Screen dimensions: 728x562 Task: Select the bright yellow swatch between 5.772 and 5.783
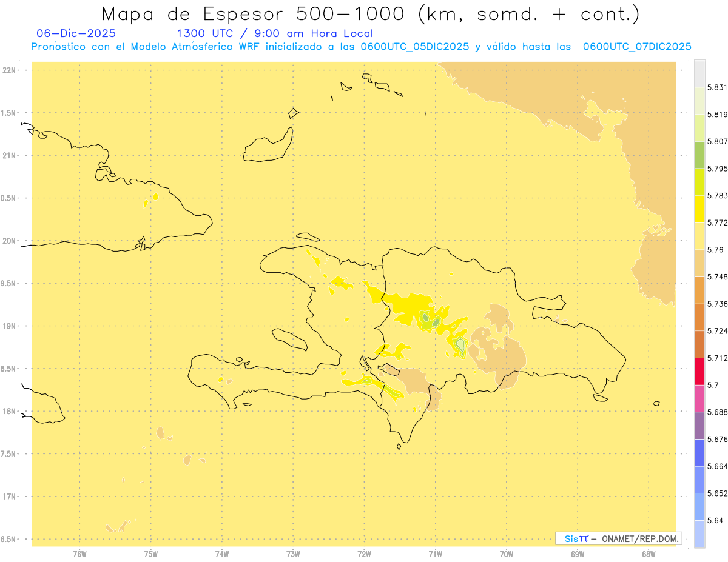click(x=699, y=209)
